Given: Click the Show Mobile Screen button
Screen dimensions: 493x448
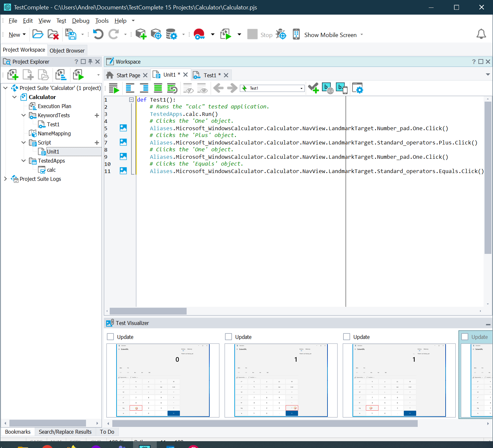Looking at the screenshot, I should [x=330, y=35].
